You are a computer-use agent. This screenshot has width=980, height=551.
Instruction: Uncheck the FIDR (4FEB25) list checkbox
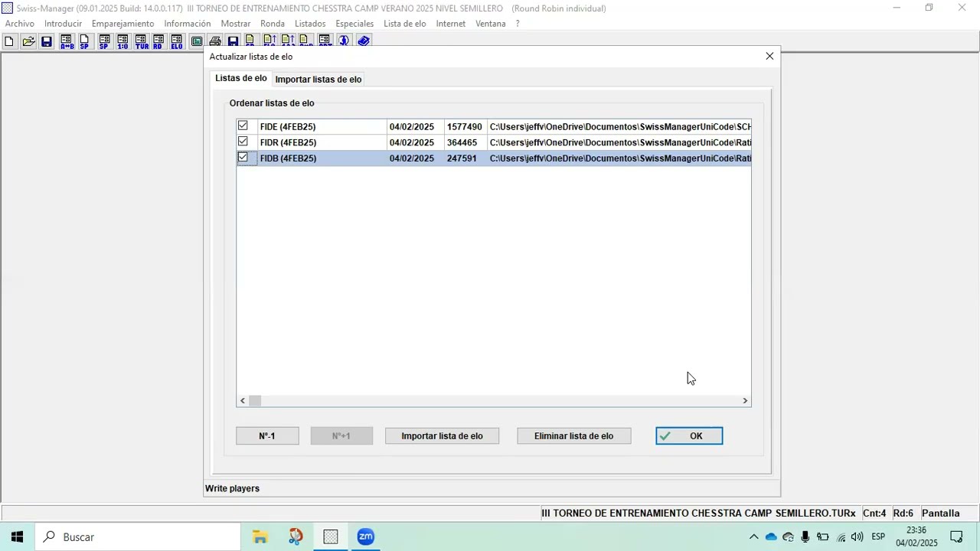pos(243,142)
